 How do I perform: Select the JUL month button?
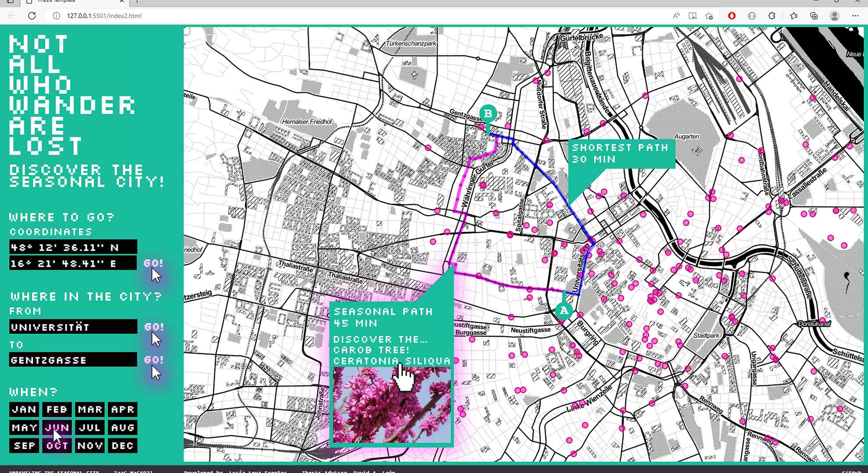[x=90, y=427]
